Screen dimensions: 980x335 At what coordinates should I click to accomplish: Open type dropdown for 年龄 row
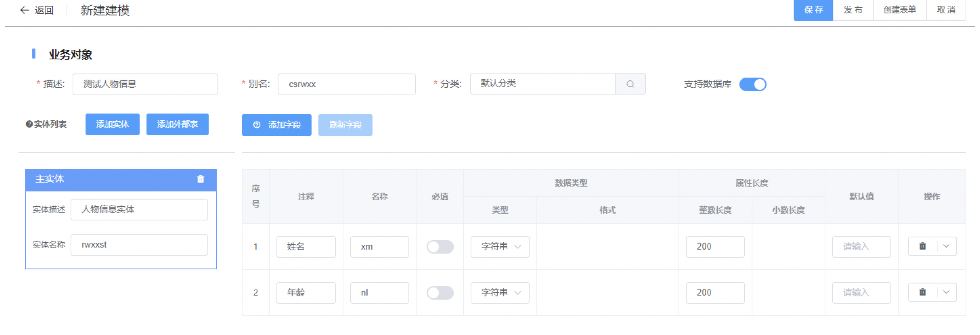500,293
